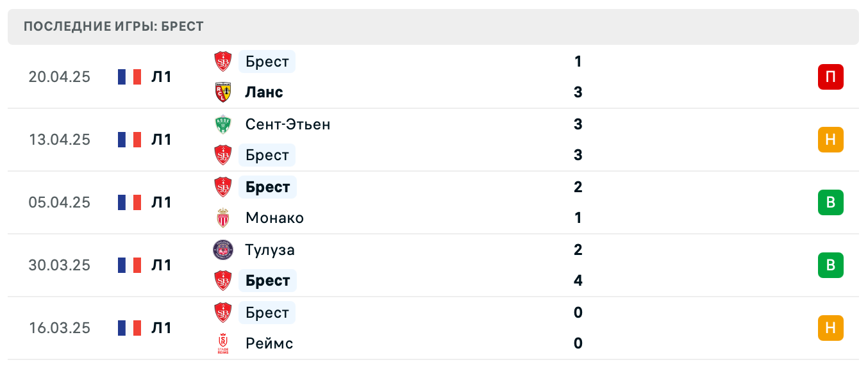Click the red П loss badge

pyautogui.click(x=831, y=76)
